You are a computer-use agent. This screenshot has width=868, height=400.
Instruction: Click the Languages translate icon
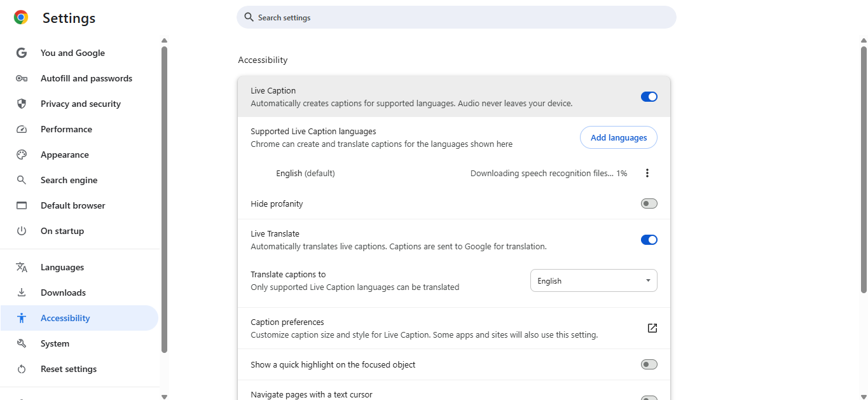pyautogui.click(x=22, y=267)
